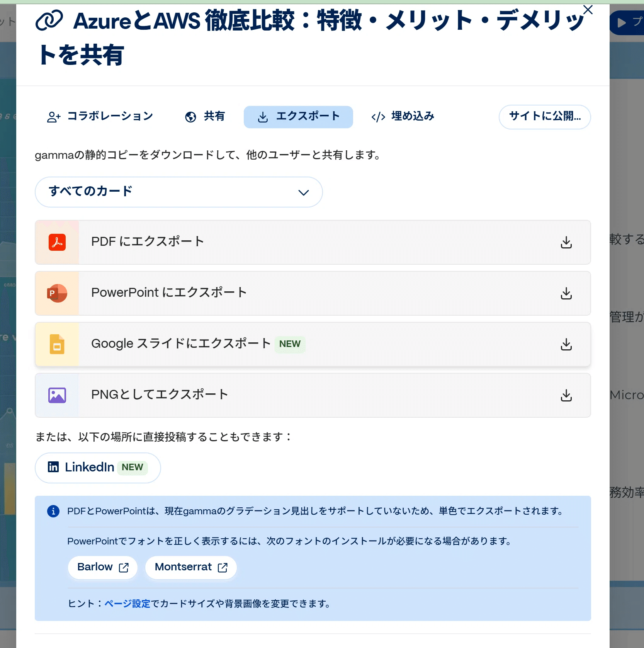Click the note PDFとPowerPointは、現在gamma
This screenshot has height=648, width=644.
pyautogui.click(x=316, y=511)
